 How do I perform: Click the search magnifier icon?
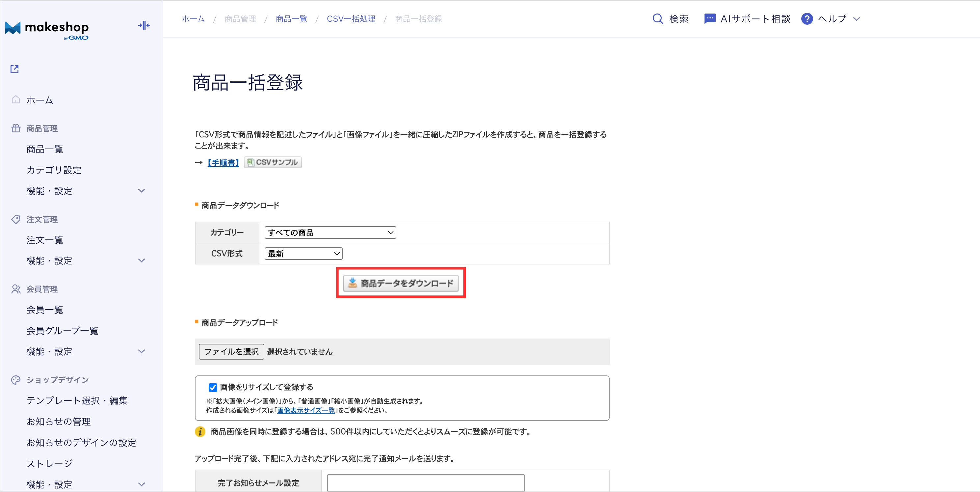[x=657, y=19]
